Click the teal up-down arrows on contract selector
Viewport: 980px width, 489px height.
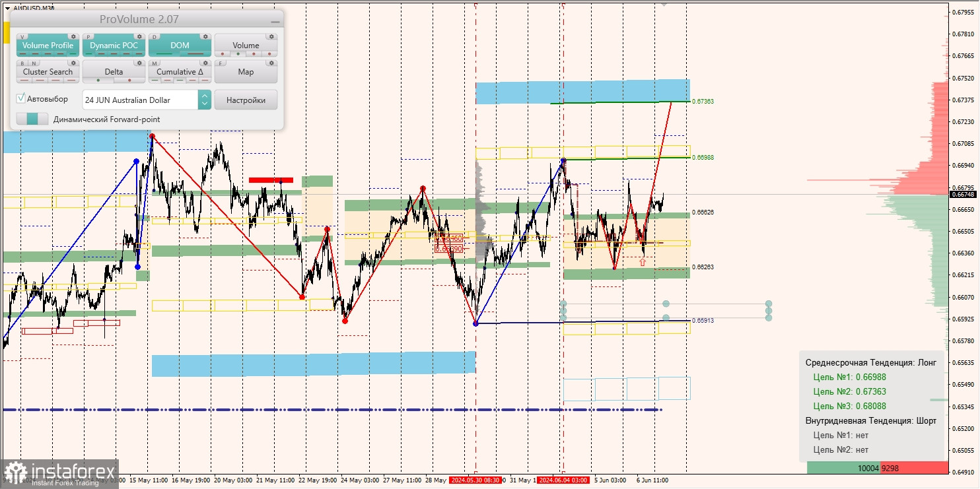click(205, 100)
